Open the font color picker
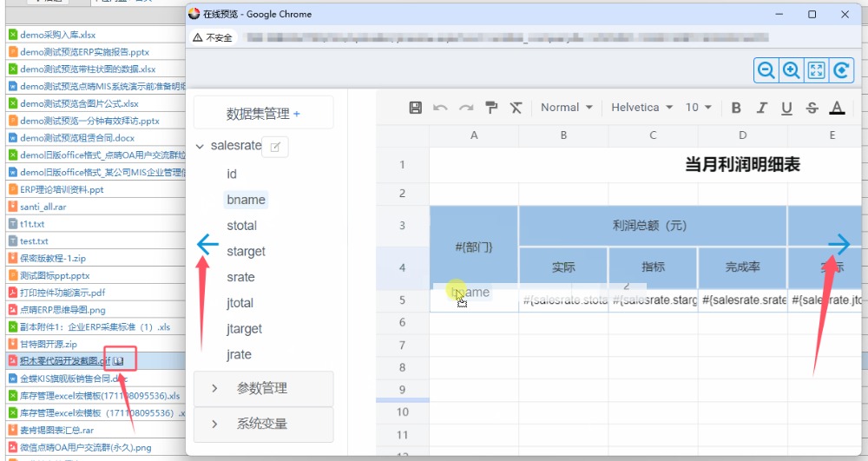The width and height of the screenshot is (868, 461). tap(837, 108)
